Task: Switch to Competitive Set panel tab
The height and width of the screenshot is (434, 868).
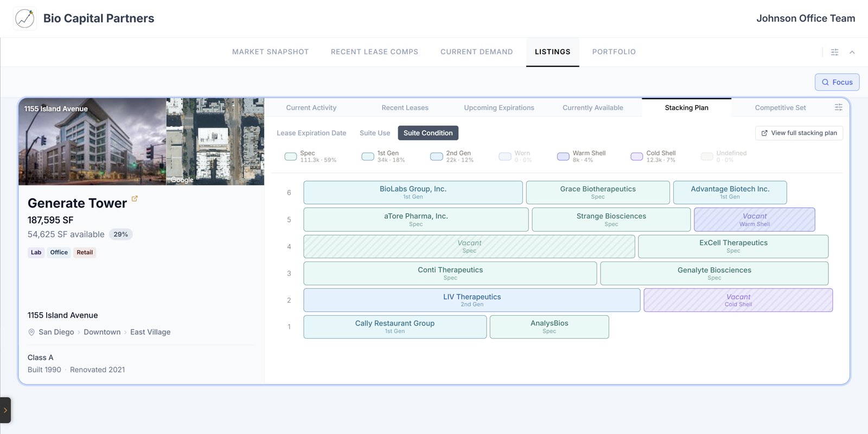Action: pos(780,107)
